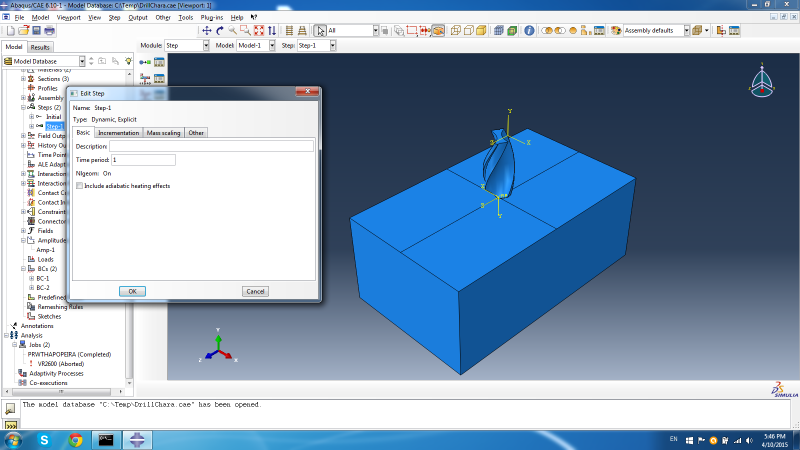
Task: Collapse the Steps (2) tree node
Action: [x=23, y=107]
